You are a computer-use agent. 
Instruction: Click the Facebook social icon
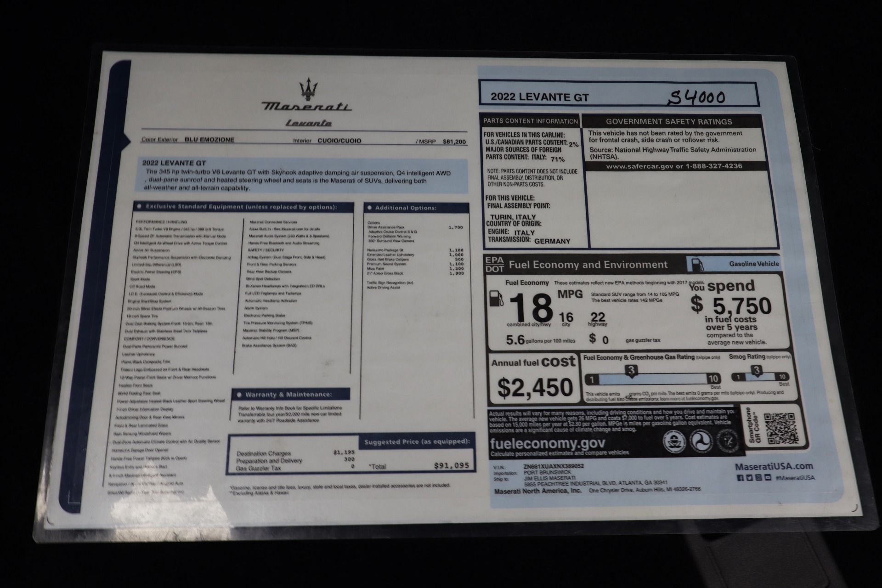point(740,478)
